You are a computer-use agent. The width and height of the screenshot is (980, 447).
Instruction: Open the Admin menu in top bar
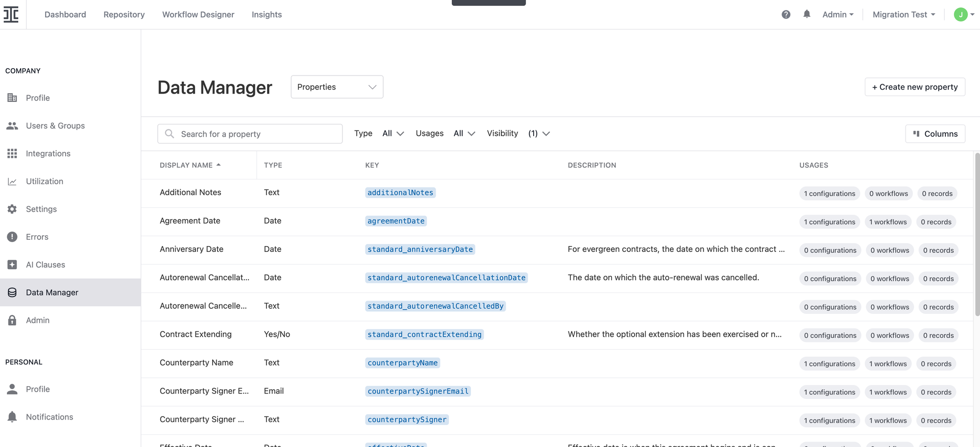(838, 15)
